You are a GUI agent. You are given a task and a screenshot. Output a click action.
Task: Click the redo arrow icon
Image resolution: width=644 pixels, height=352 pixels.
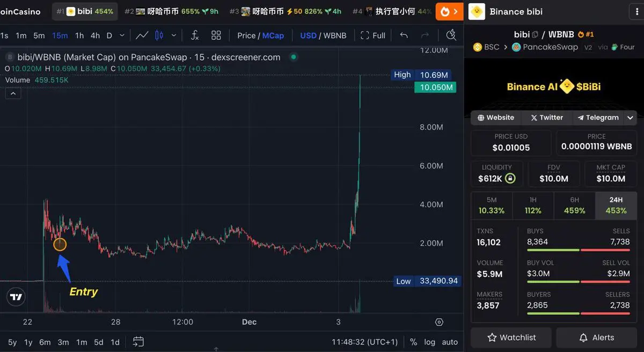tap(425, 35)
